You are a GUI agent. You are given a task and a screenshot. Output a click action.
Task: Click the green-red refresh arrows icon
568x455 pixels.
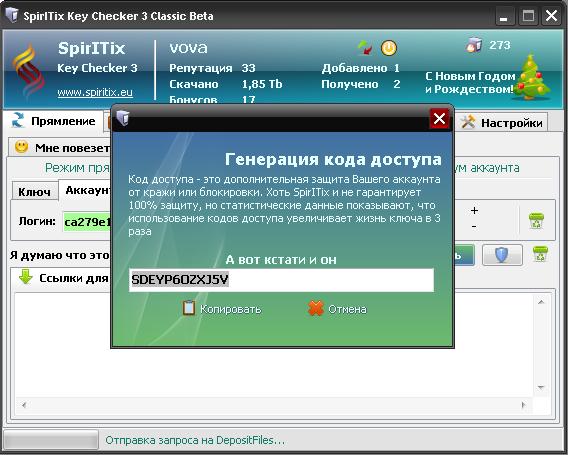(x=365, y=48)
